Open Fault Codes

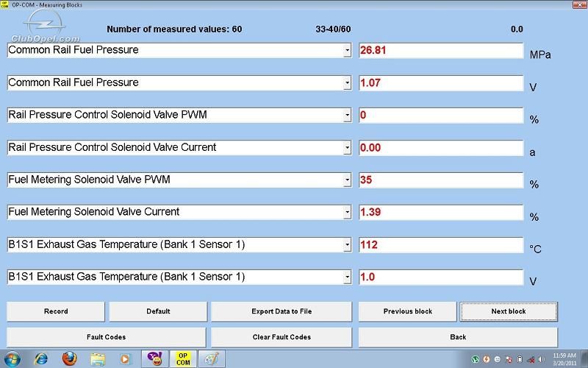tap(106, 337)
